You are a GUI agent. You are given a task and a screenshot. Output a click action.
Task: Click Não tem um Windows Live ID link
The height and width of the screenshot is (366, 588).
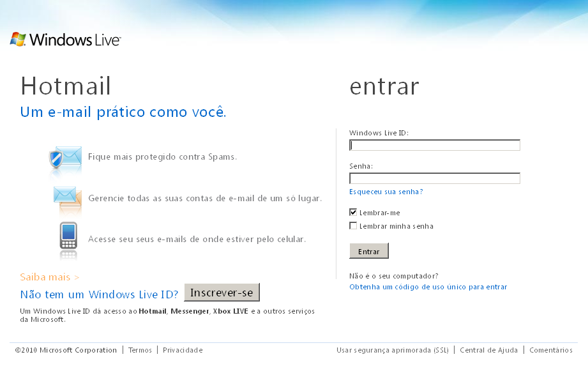[x=99, y=294]
